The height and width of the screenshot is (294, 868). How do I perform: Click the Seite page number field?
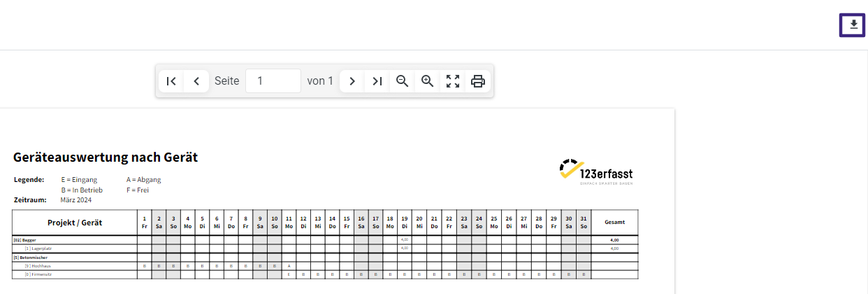coord(273,81)
